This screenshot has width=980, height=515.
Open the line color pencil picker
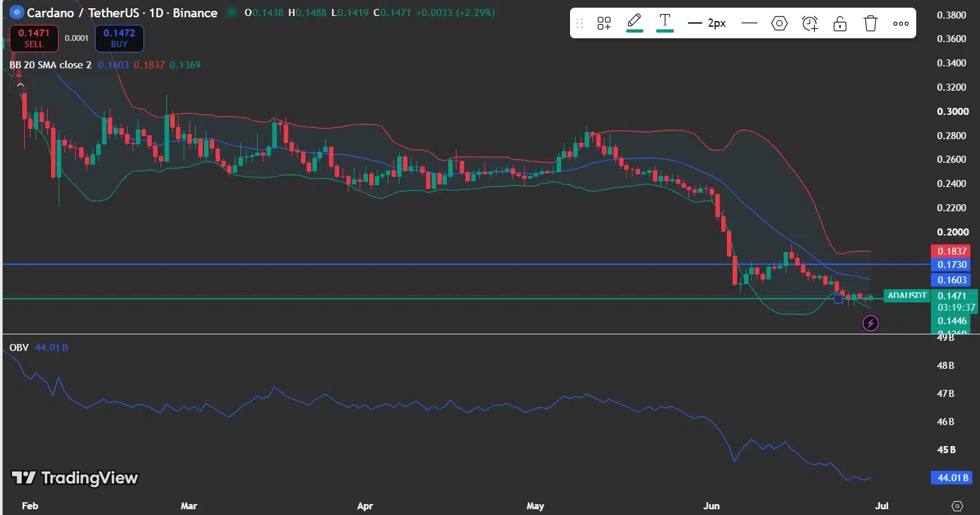[634, 22]
